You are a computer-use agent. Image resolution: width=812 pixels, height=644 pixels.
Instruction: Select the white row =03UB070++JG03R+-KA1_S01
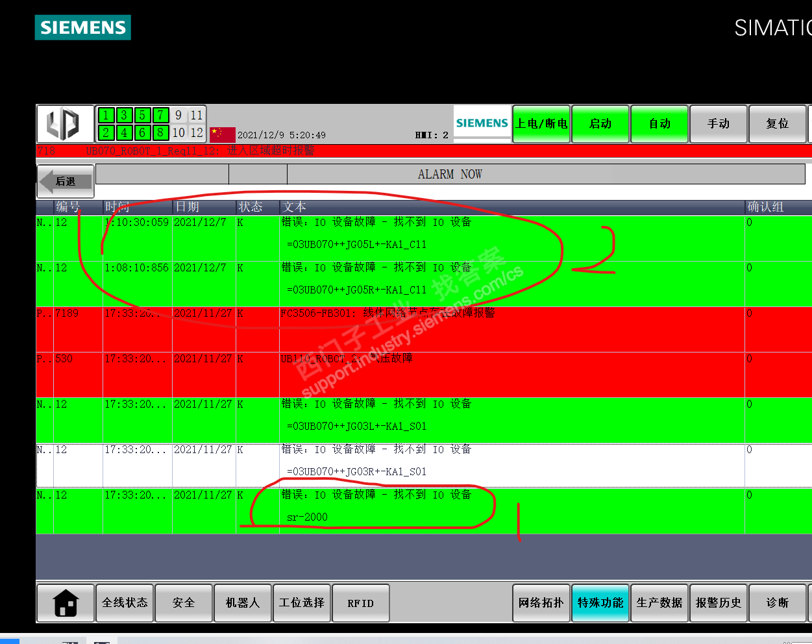[424, 465]
